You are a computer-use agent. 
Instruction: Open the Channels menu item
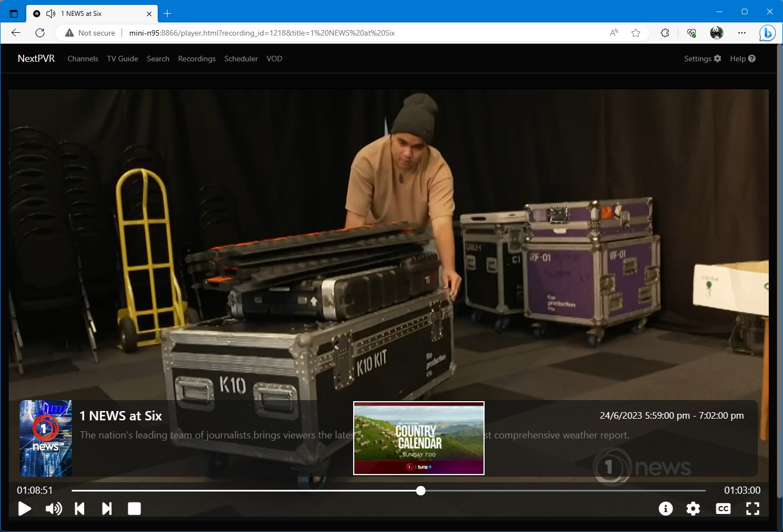(x=83, y=59)
